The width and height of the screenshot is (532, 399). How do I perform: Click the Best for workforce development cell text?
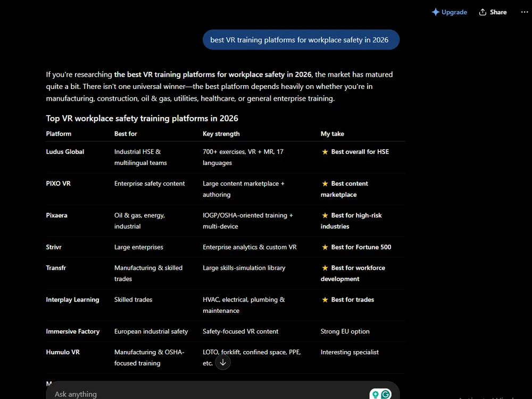[x=353, y=273]
